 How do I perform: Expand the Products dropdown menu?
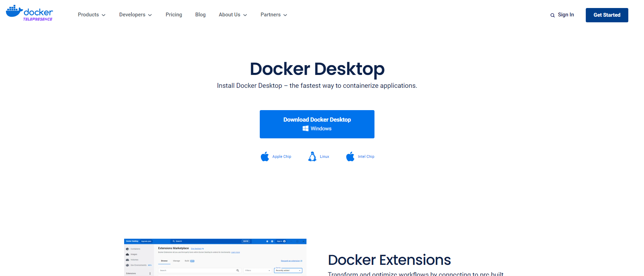click(x=91, y=15)
